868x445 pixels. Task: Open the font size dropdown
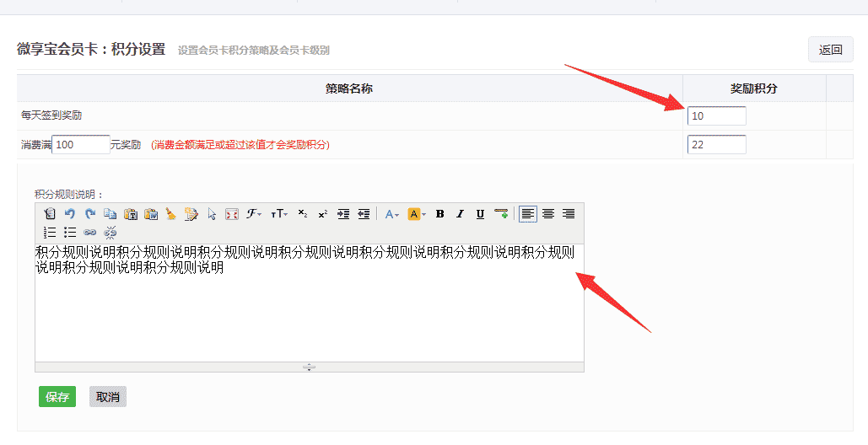[278, 214]
